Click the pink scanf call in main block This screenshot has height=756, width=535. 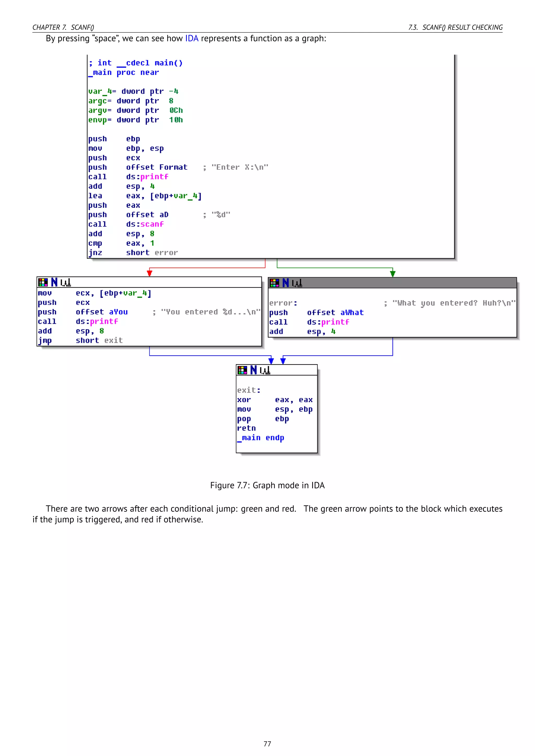click(x=152, y=224)
